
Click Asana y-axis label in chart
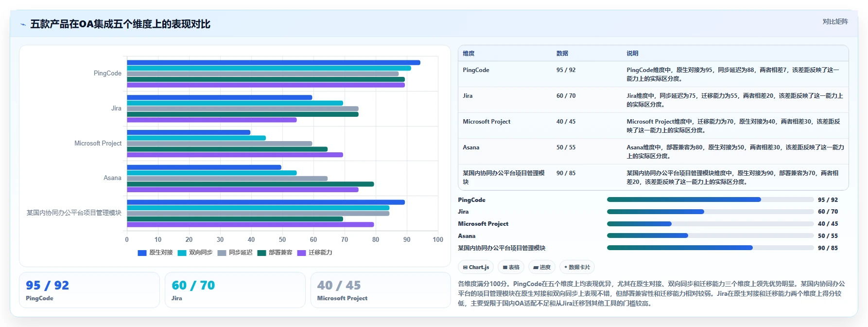tap(112, 178)
